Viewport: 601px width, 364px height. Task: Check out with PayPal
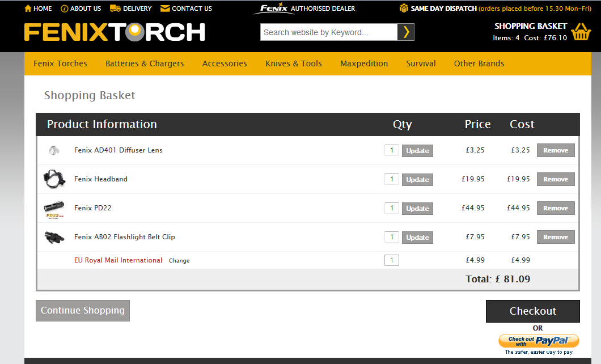[x=538, y=340]
